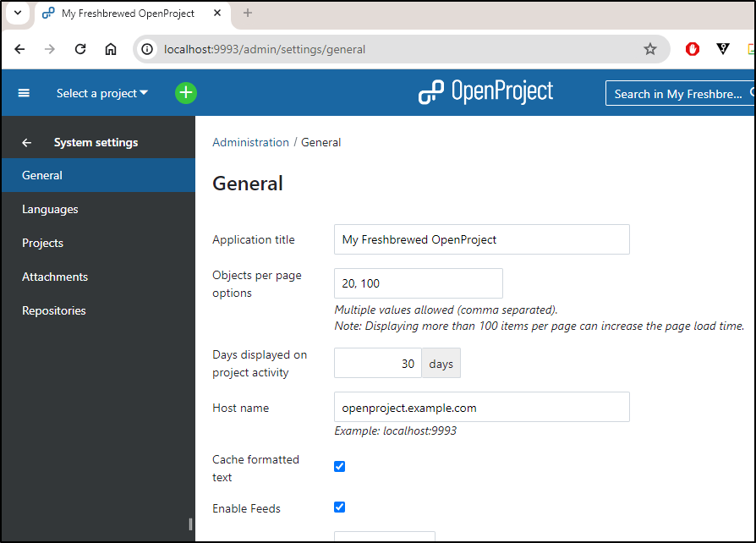The image size is (756, 543).
Task: Go back using System settings arrow
Action: [26, 143]
